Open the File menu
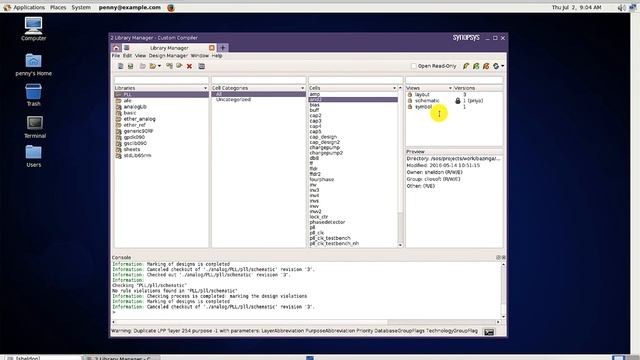The height and width of the screenshot is (360, 640). tap(116, 56)
